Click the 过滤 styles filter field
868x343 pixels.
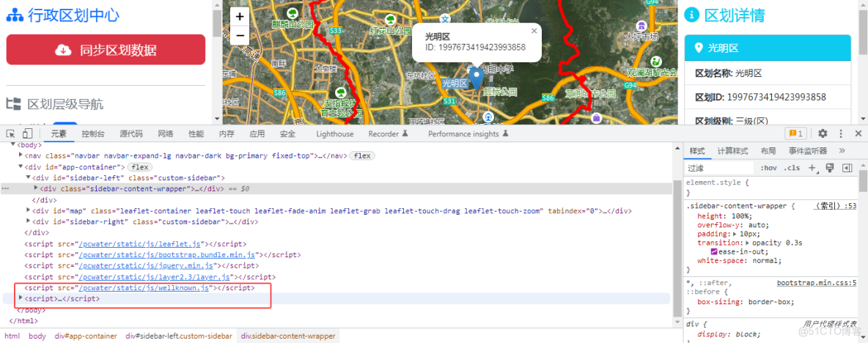click(720, 168)
